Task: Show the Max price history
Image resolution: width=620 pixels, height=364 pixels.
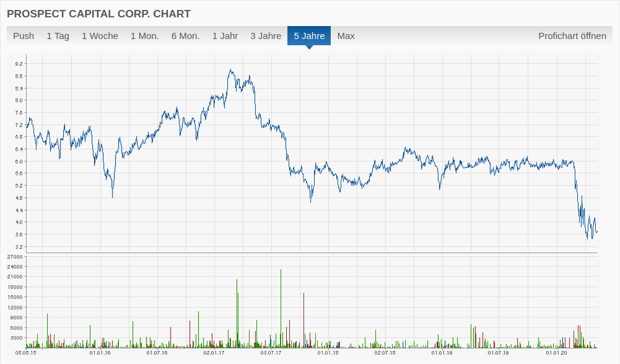Action: [346, 35]
